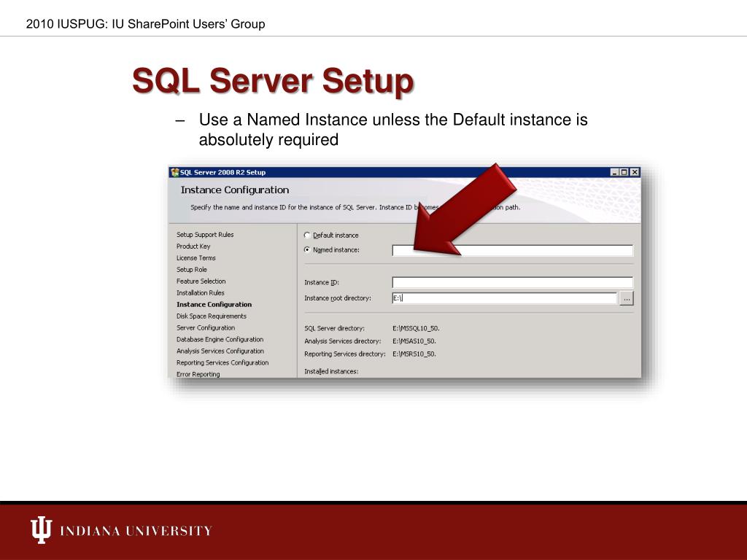Maximize the SQL Server 2008 R2 Setup window

tap(624, 172)
